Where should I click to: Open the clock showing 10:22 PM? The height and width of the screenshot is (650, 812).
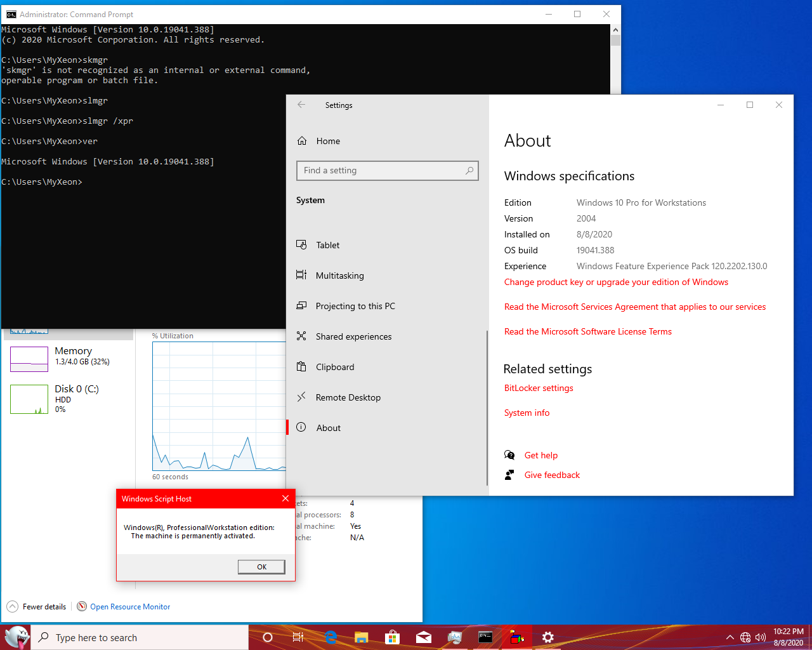pyautogui.click(x=789, y=637)
